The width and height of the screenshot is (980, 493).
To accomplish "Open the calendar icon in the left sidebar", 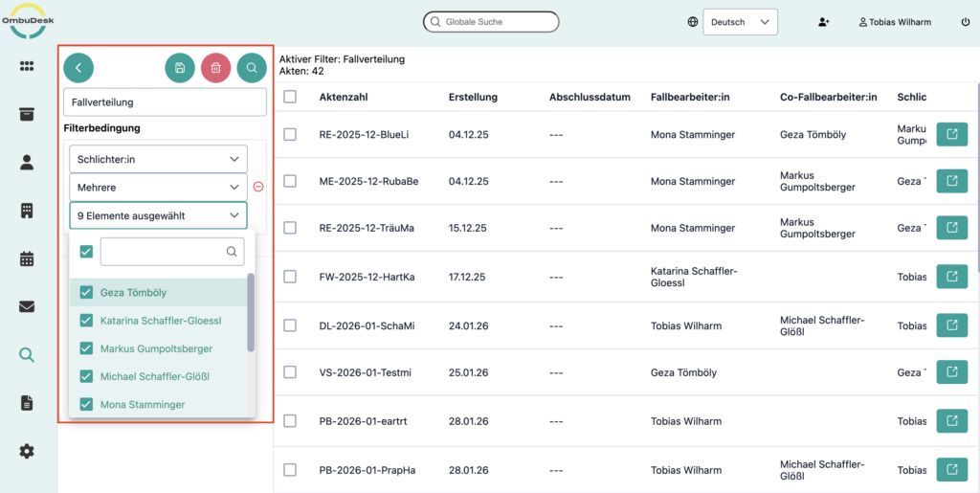I will (27, 258).
